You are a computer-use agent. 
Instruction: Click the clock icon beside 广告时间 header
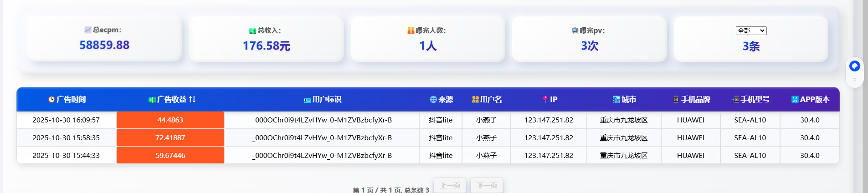[x=51, y=100]
